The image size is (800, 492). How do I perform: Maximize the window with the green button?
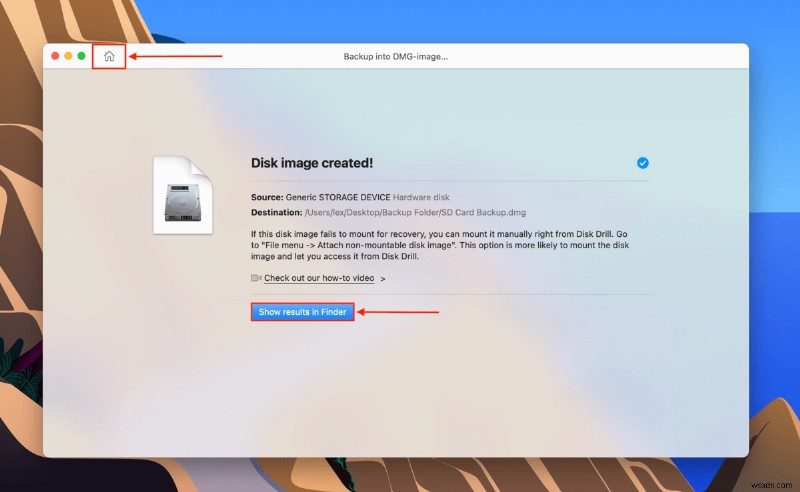tap(82, 56)
